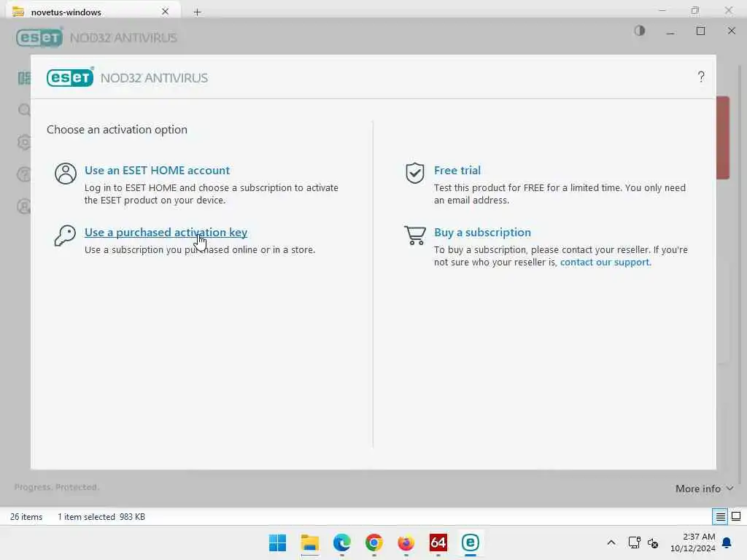Open the network status tray icon
Viewport: 747px width, 560px height.
[x=634, y=542]
